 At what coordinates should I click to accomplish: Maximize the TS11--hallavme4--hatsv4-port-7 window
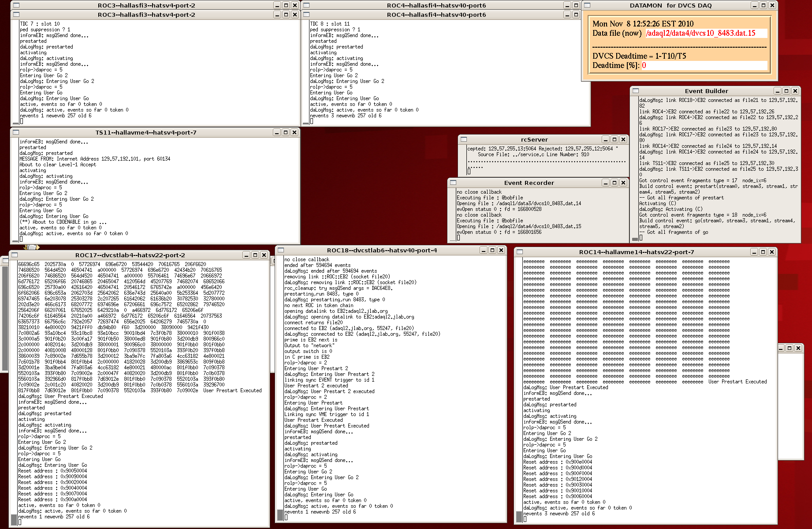coord(286,132)
